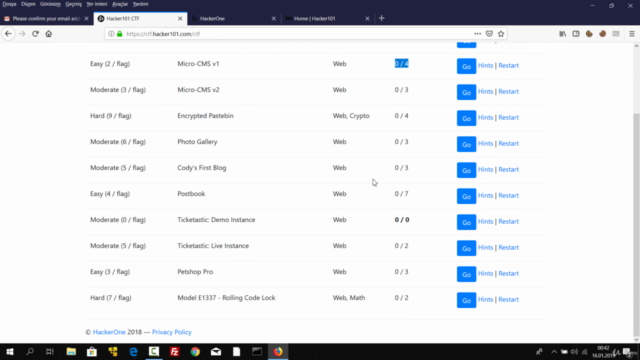Open page actions three-dots menu
Screen dimensions: 640x360
477,34
